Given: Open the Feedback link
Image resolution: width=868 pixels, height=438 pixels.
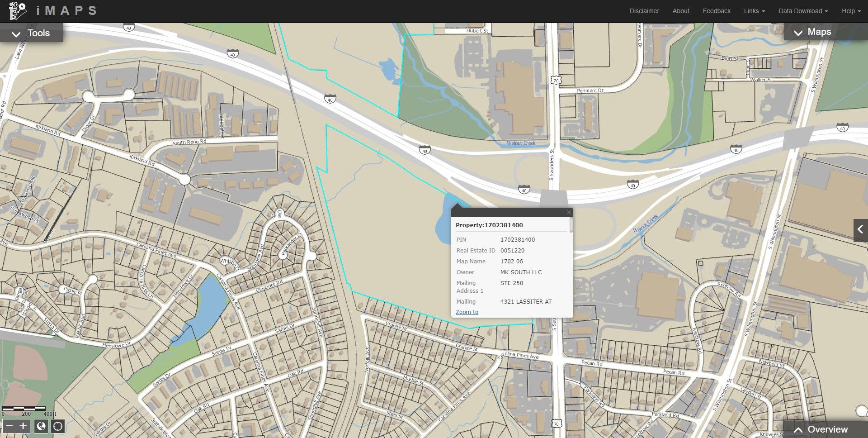Looking at the screenshot, I should 716,11.
